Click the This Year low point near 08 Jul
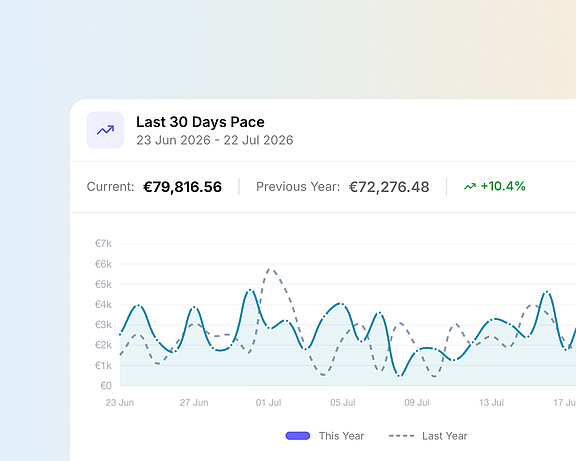The width and height of the screenshot is (576, 461). pos(399,376)
